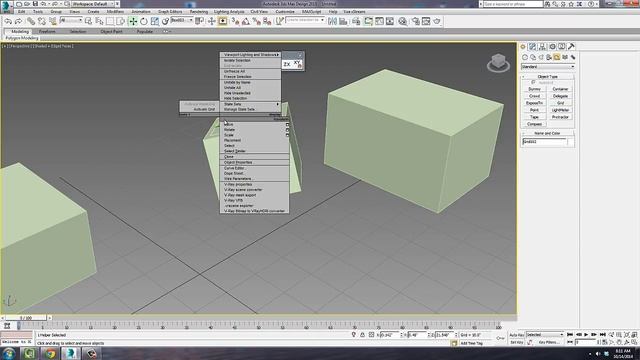Open the Modify tab of the command panel
The image size is (640, 360).
click(x=532, y=47)
